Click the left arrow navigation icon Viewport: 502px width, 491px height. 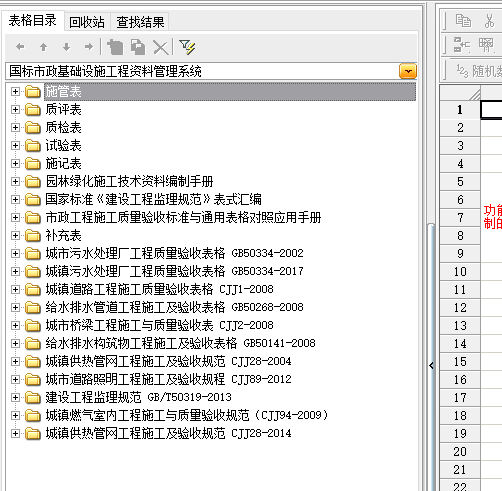pos(20,47)
